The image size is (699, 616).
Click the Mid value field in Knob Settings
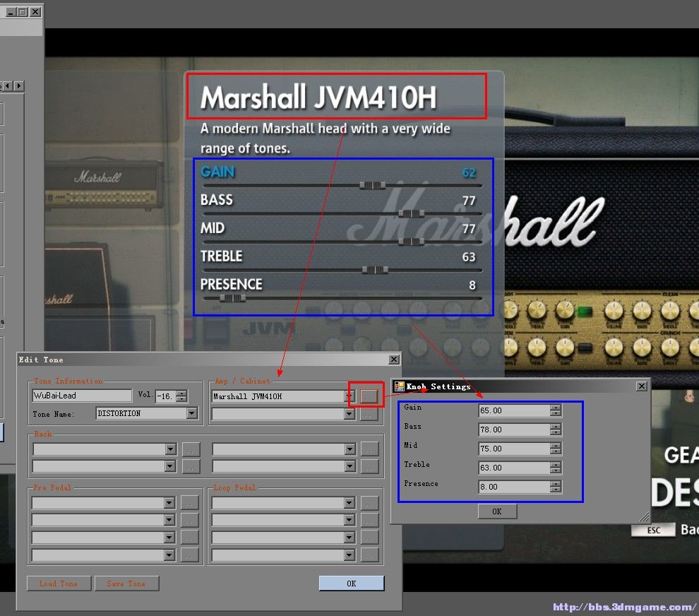(514, 449)
